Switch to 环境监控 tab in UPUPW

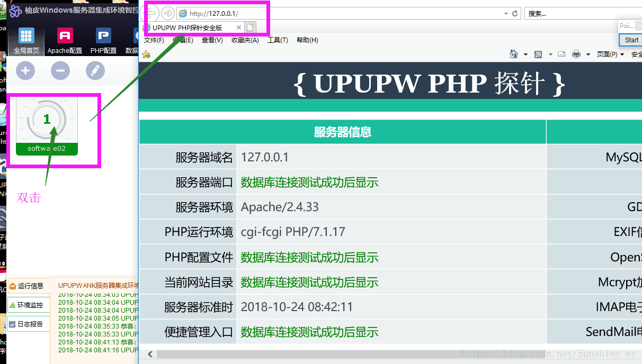click(x=29, y=305)
